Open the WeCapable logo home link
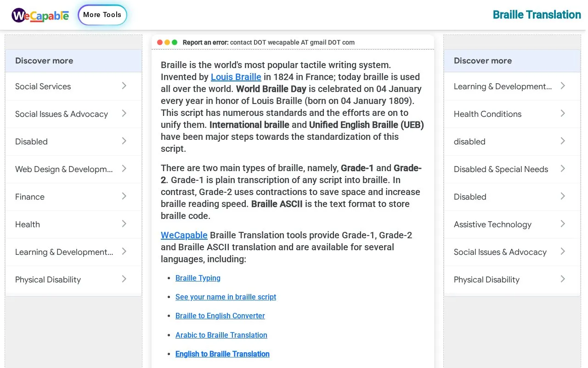Image resolution: width=588 pixels, height=368 pixels. (40, 15)
